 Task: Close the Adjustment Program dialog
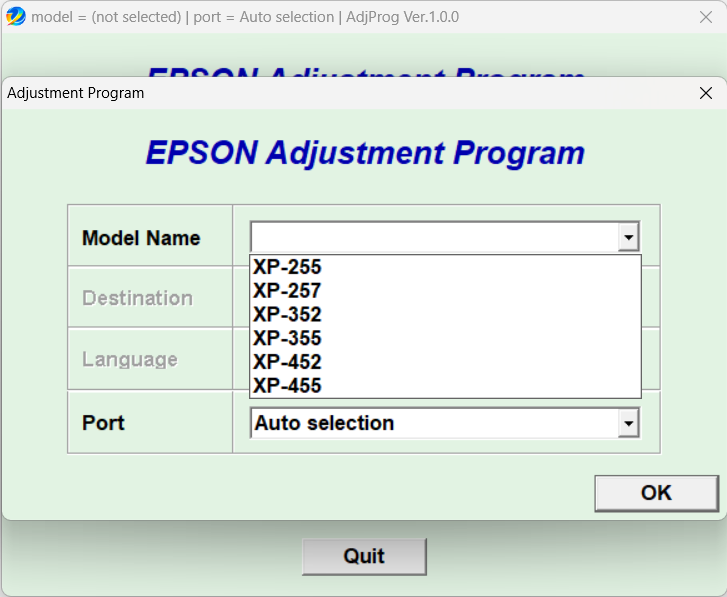pyautogui.click(x=706, y=93)
